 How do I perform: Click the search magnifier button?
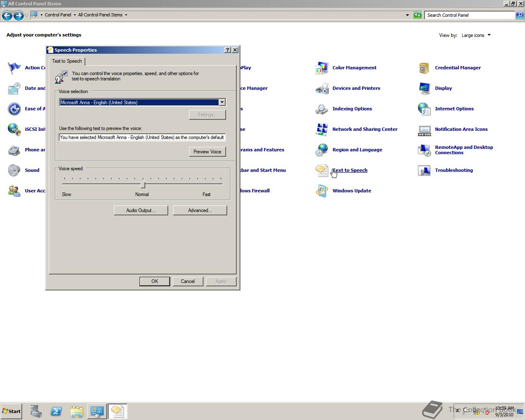(x=519, y=15)
